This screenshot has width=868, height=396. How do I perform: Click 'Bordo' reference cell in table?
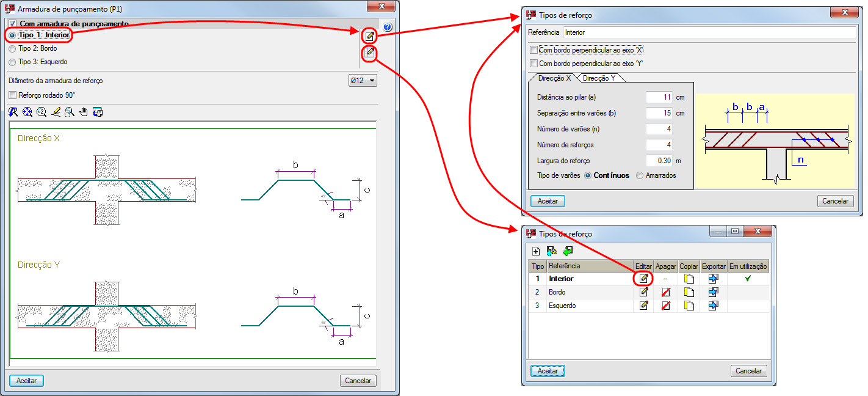pos(590,292)
